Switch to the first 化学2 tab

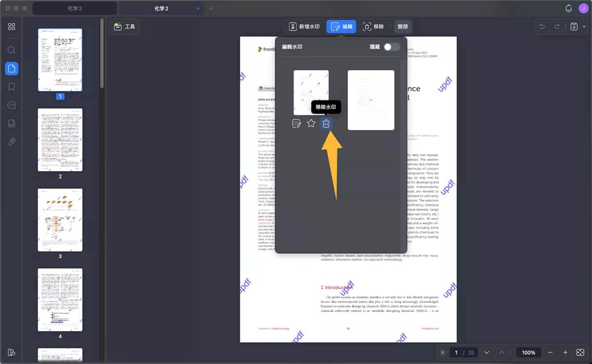coord(75,8)
